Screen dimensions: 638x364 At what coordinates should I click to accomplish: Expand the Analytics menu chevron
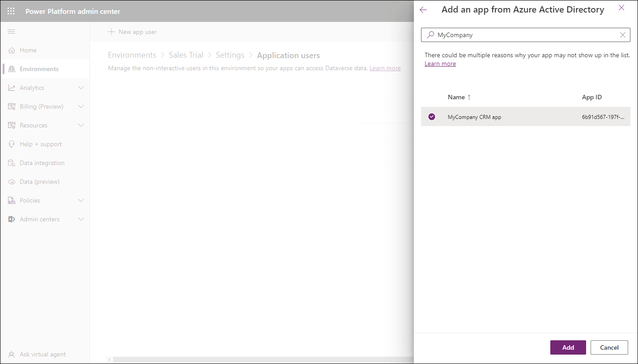[81, 88]
